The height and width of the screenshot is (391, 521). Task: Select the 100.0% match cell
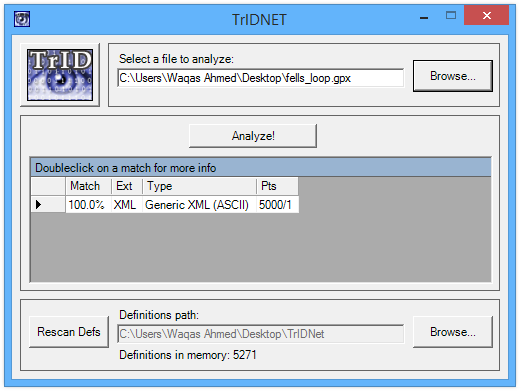tap(88, 204)
